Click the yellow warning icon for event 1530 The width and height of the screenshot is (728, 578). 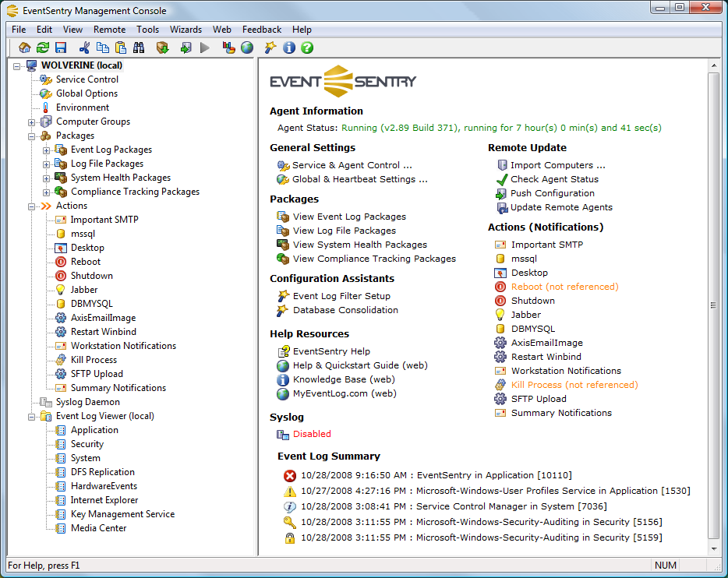point(290,492)
